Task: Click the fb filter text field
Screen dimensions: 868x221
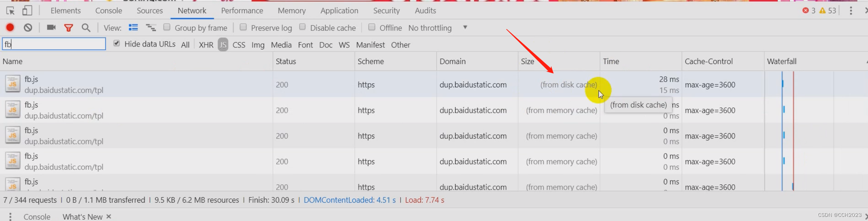Action: coord(54,44)
